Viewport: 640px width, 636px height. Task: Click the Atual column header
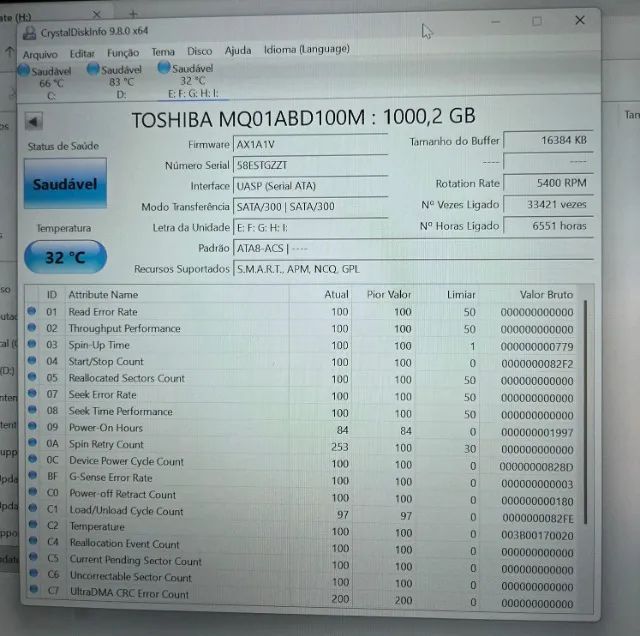point(336,294)
